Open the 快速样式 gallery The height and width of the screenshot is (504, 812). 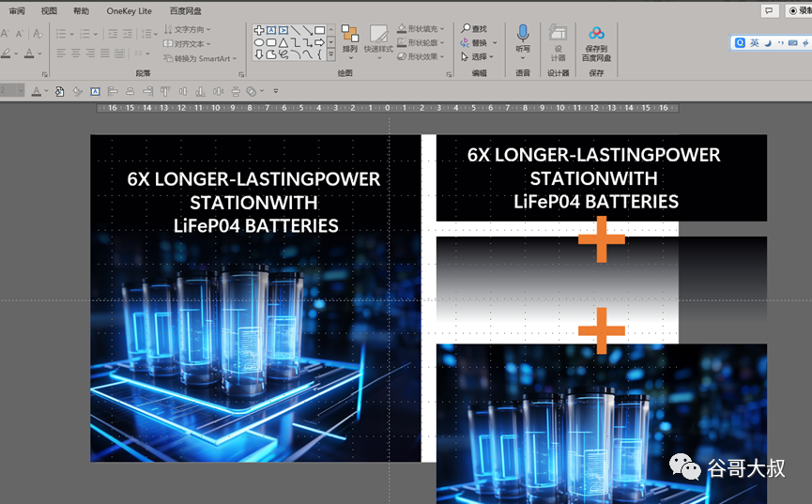coord(378,42)
